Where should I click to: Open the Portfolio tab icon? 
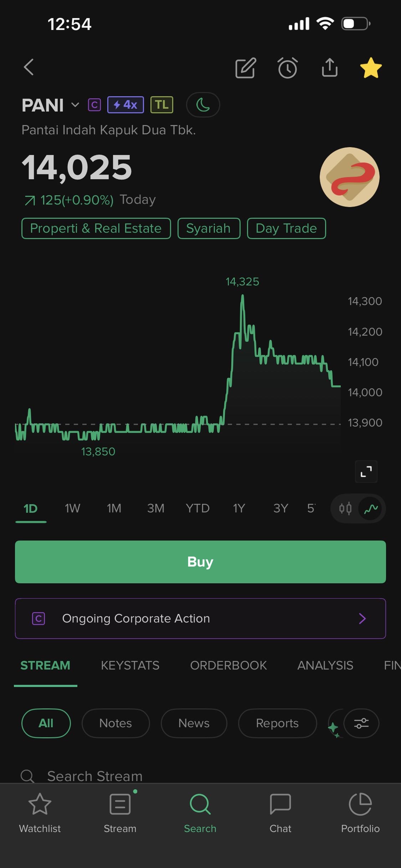pos(360,811)
